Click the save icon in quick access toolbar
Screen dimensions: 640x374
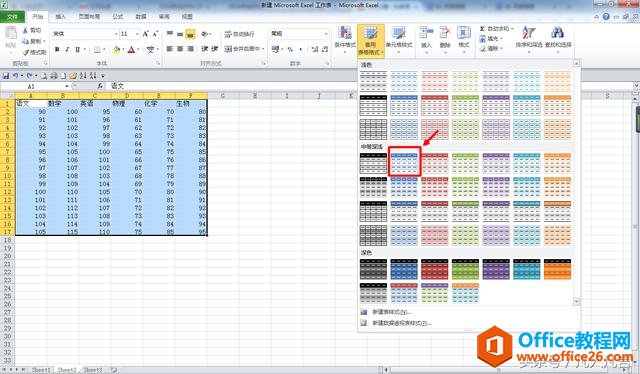click(6, 76)
